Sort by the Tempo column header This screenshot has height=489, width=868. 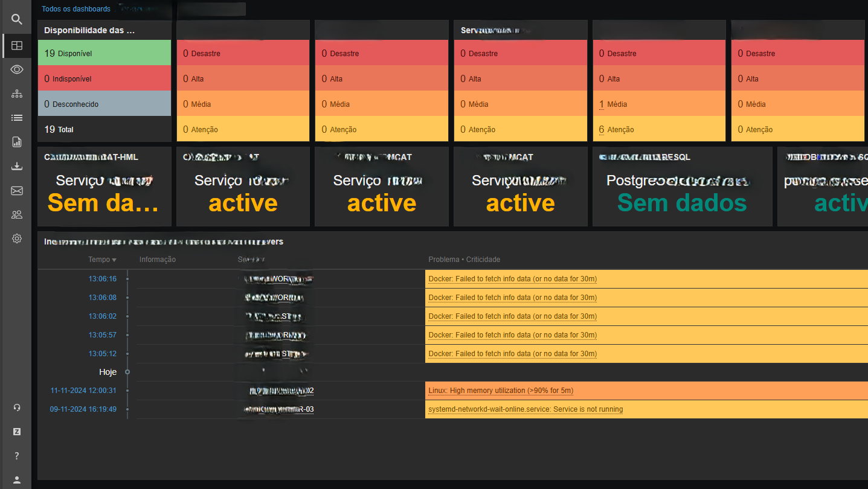click(102, 260)
